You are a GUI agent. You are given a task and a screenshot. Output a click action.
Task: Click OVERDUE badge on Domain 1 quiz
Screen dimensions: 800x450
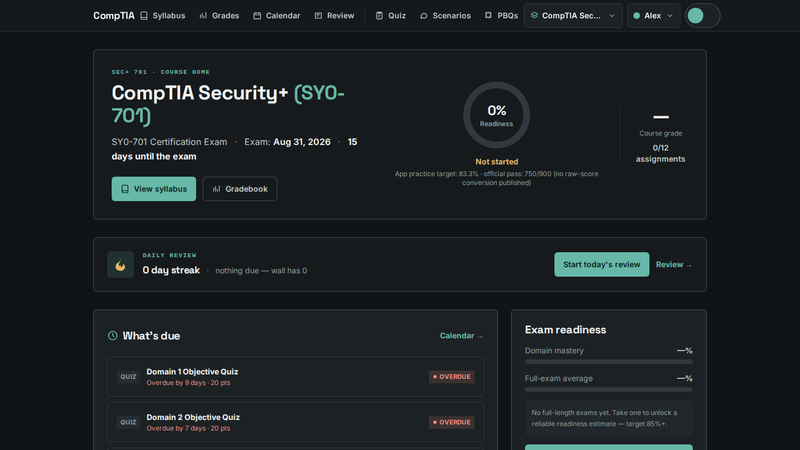click(x=452, y=377)
